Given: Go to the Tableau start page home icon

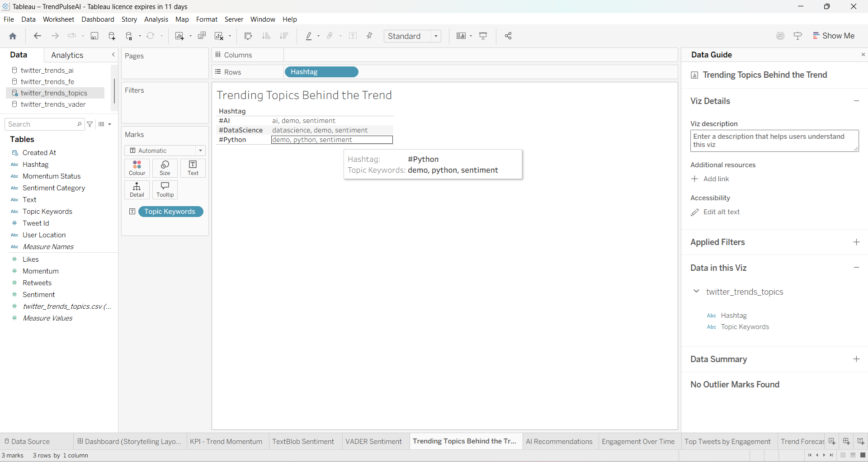Looking at the screenshot, I should (x=13, y=36).
